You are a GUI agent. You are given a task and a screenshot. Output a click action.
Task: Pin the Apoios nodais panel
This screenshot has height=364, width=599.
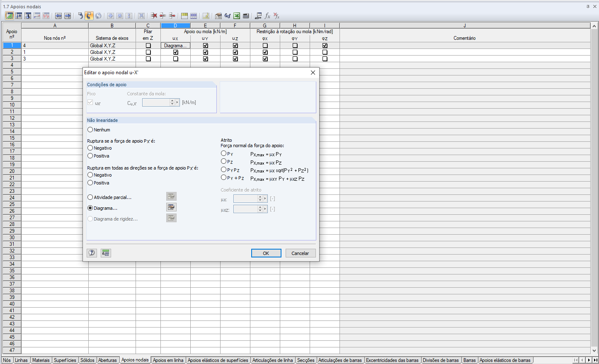point(588,6)
